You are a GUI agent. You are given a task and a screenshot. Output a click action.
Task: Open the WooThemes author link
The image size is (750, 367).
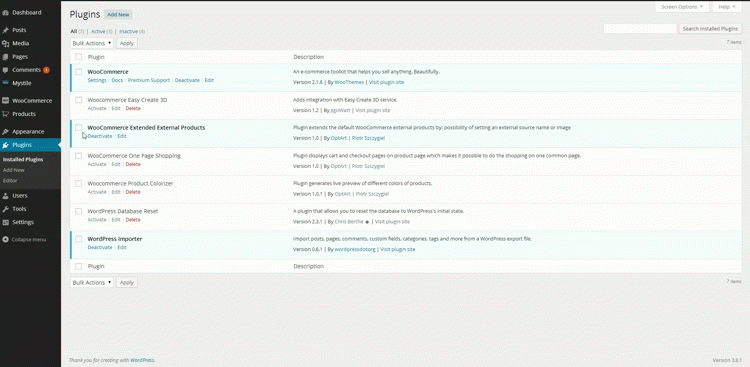tap(349, 82)
